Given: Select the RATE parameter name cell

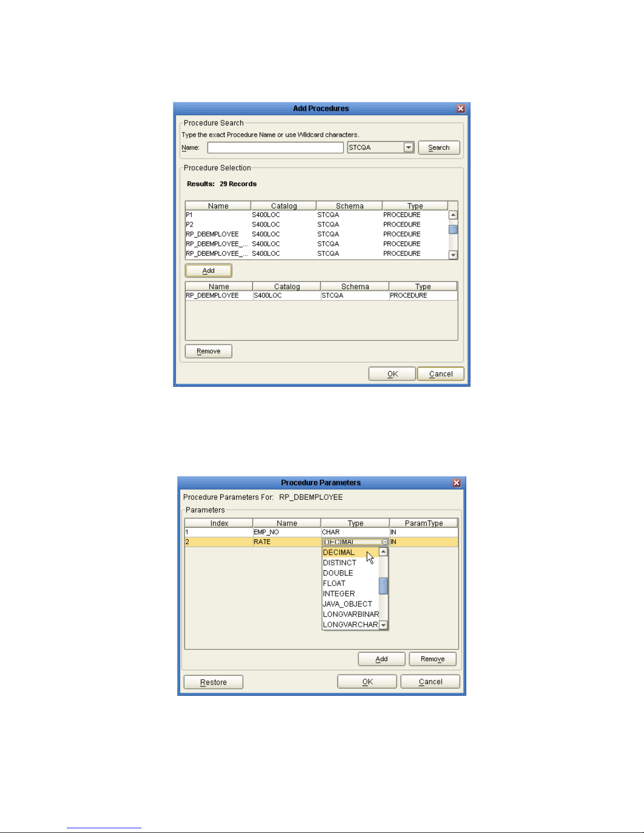Looking at the screenshot, I should click(287, 542).
